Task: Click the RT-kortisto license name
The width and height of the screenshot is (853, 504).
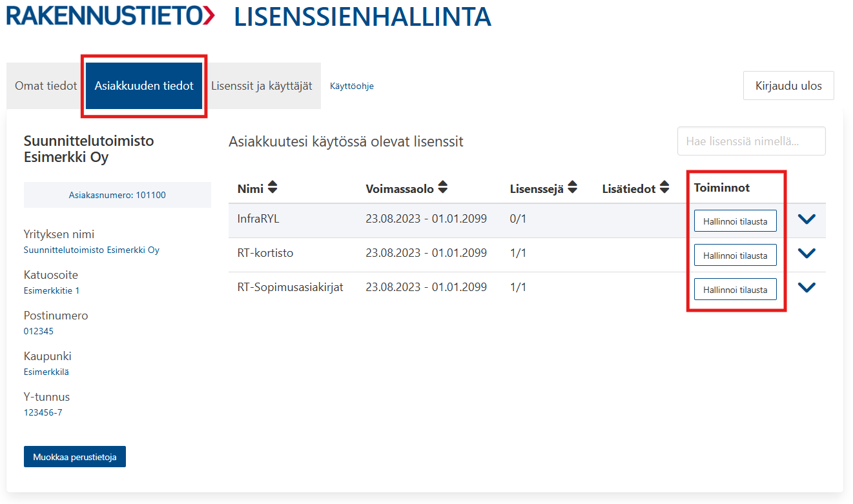Action: pyautogui.click(x=265, y=253)
